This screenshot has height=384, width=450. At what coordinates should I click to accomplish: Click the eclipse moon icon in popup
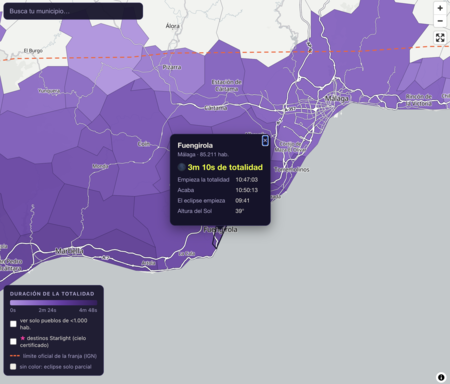pyautogui.click(x=182, y=167)
